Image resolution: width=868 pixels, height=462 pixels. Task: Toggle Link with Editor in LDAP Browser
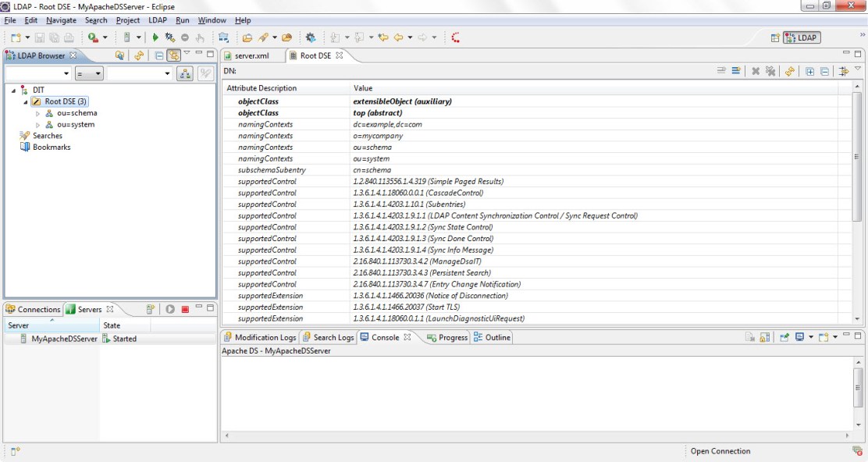pos(173,55)
